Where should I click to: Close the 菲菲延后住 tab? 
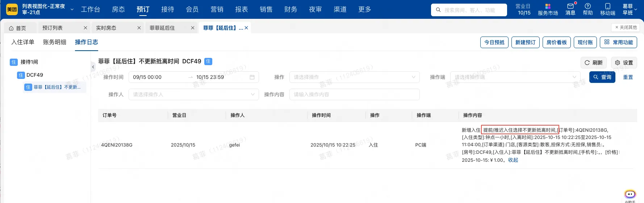193,28
